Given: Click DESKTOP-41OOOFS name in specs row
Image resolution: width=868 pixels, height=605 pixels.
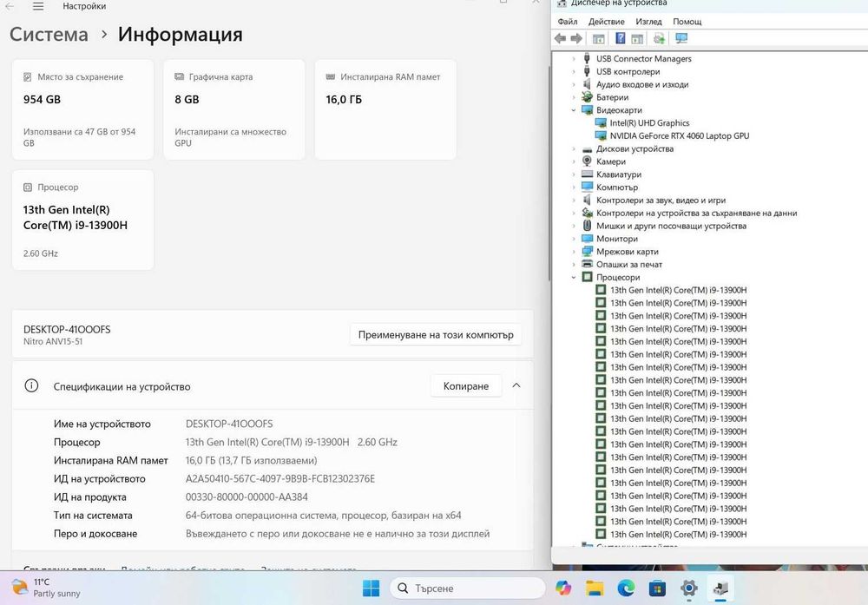Looking at the screenshot, I should click(x=229, y=424).
